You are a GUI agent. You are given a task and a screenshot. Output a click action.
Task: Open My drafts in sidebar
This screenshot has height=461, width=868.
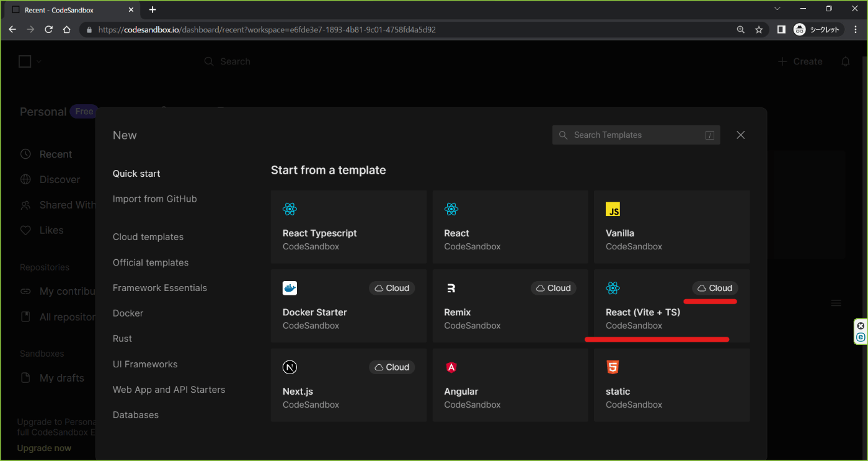[61, 378]
